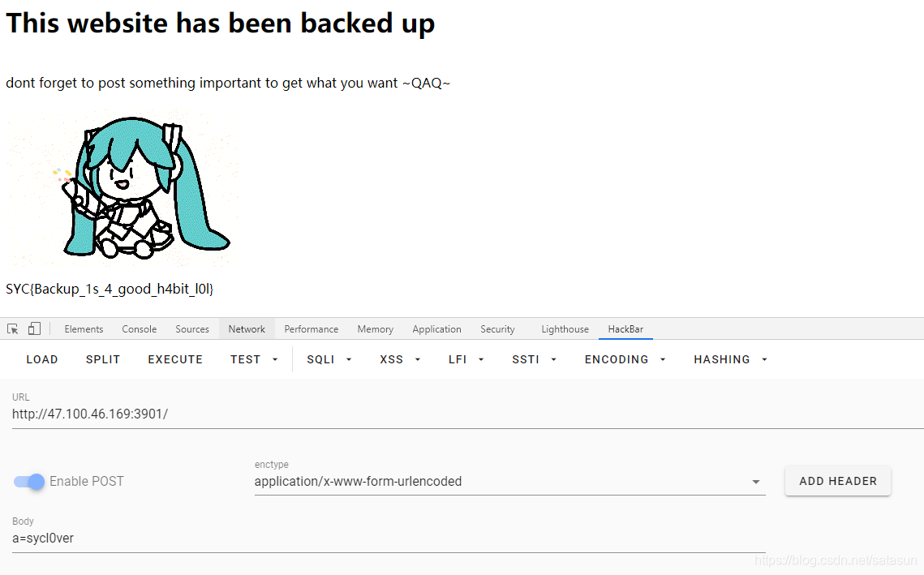Open the XSS dropdown menu
Viewport: 924px width, 575px height.
pyautogui.click(x=400, y=359)
